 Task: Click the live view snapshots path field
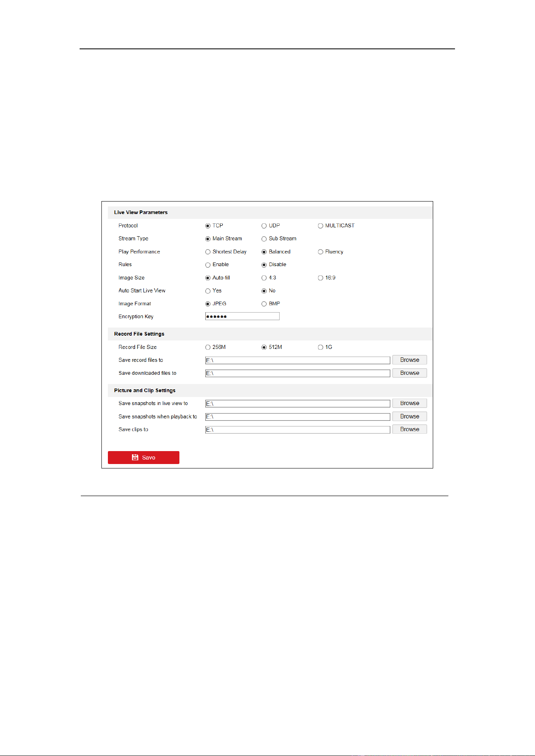click(298, 403)
